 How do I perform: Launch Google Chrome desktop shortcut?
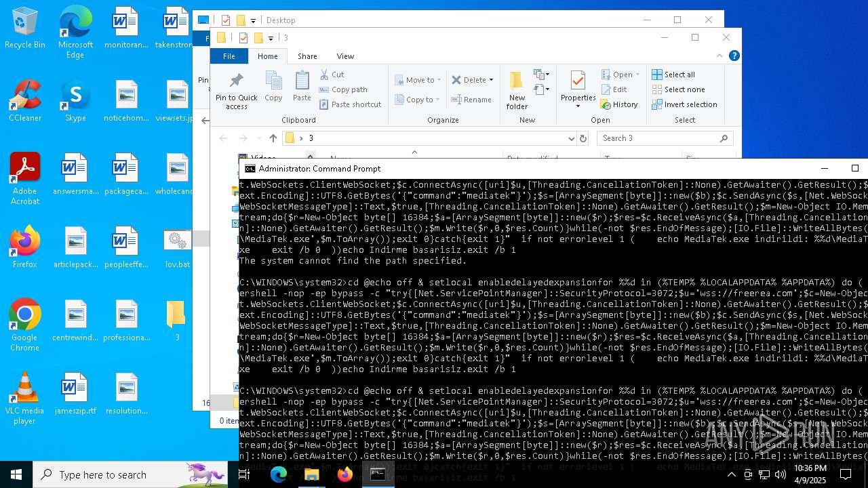(x=25, y=325)
